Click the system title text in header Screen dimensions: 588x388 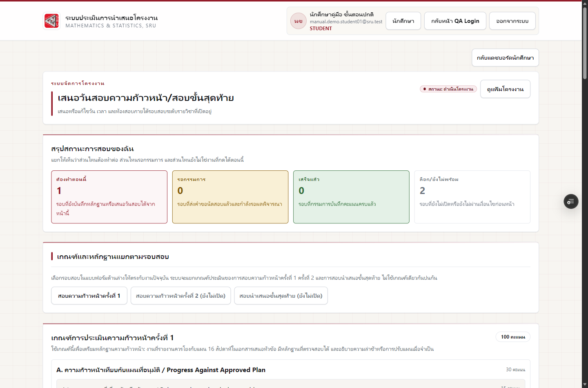[111, 18]
